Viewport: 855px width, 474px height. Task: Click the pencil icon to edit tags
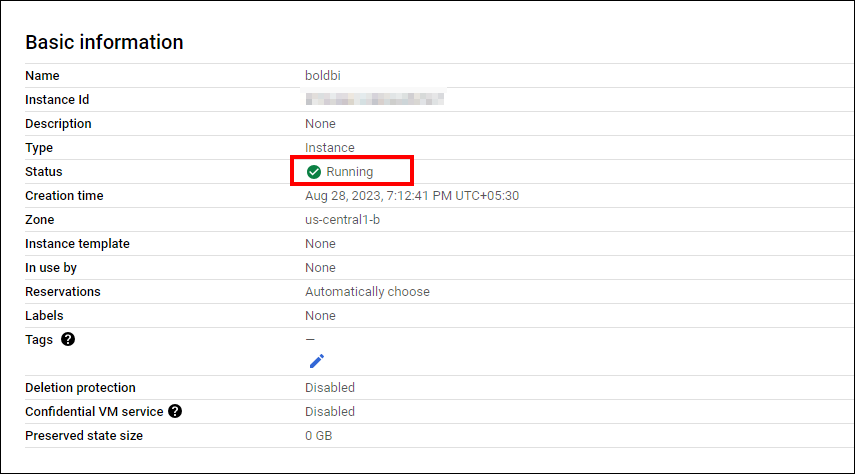pyautogui.click(x=316, y=361)
